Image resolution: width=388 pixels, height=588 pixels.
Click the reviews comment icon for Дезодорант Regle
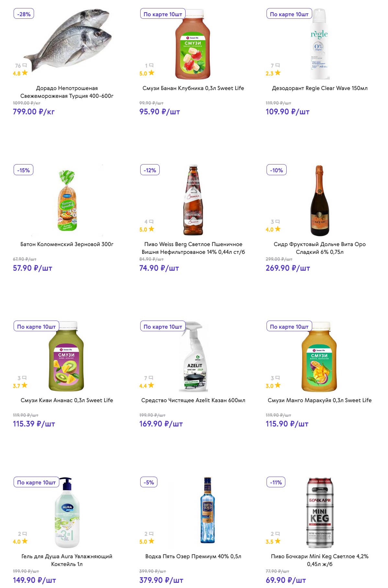pyautogui.click(x=278, y=65)
